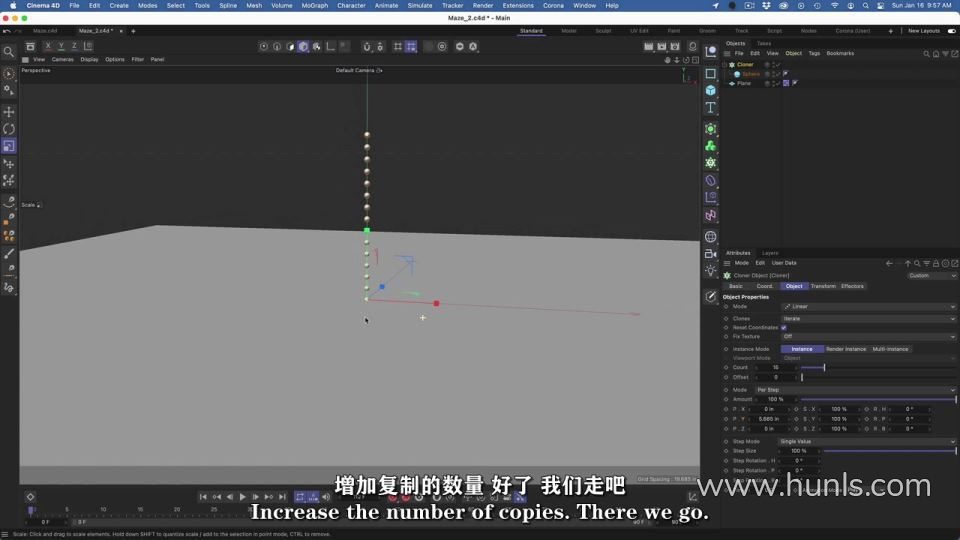Activate the Scale tool
Image resolution: width=960 pixels, height=540 pixels.
pos(9,146)
